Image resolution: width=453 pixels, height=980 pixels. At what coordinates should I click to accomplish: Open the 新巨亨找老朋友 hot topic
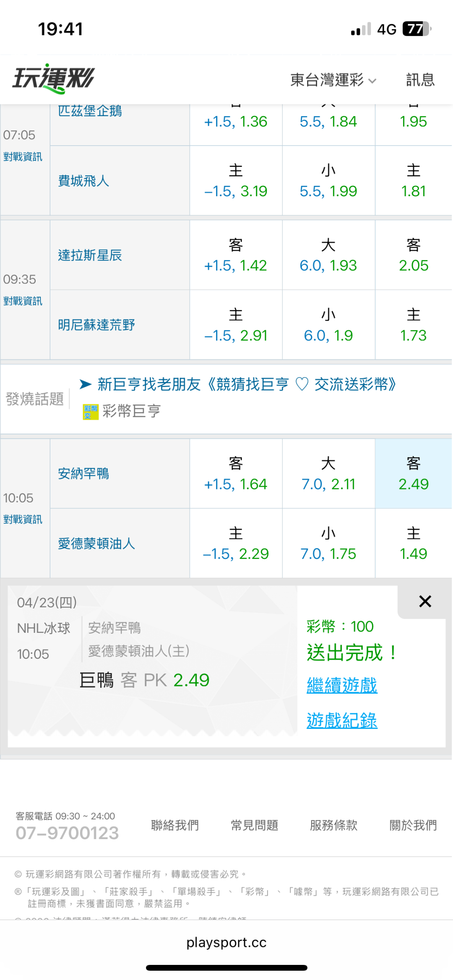click(246, 384)
